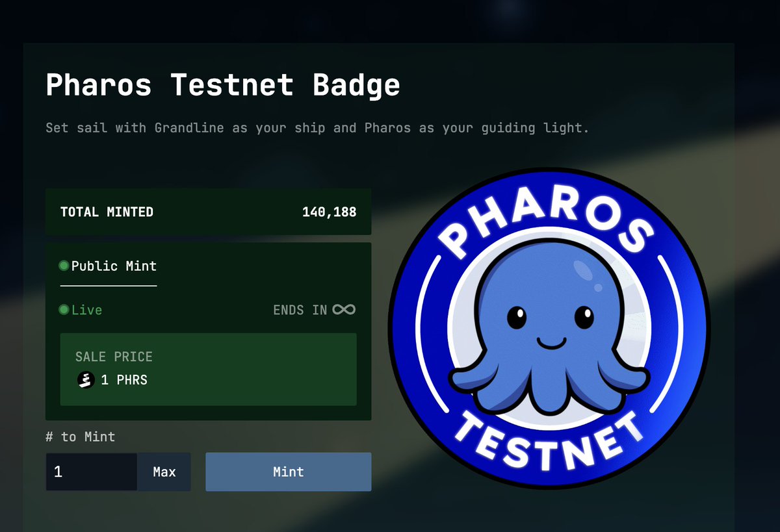The width and height of the screenshot is (780, 532).
Task: Click the Mint button
Action: [289, 472]
